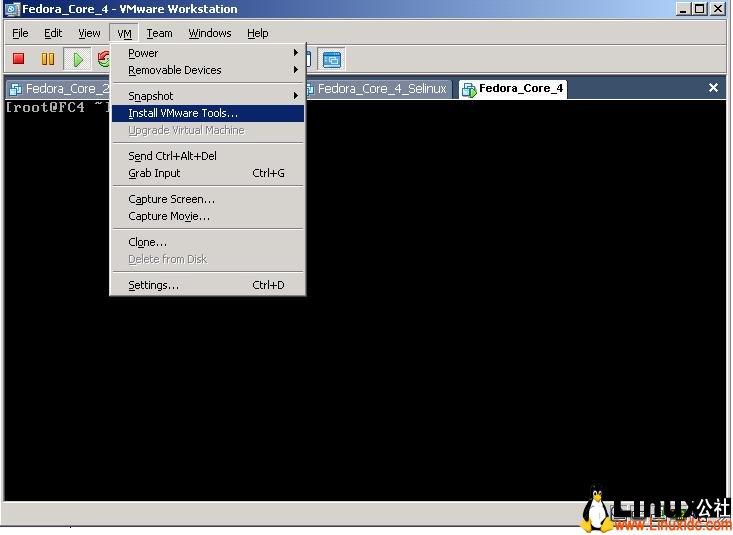
Task: Close the current VM tab with X
Action: [713, 87]
